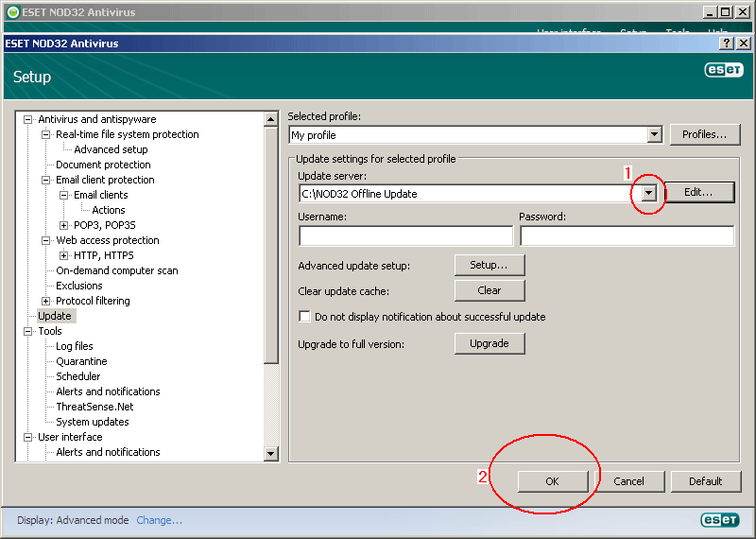Image resolution: width=756 pixels, height=539 pixels.
Task: Restore defaults with the Default button
Action: click(x=705, y=481)
